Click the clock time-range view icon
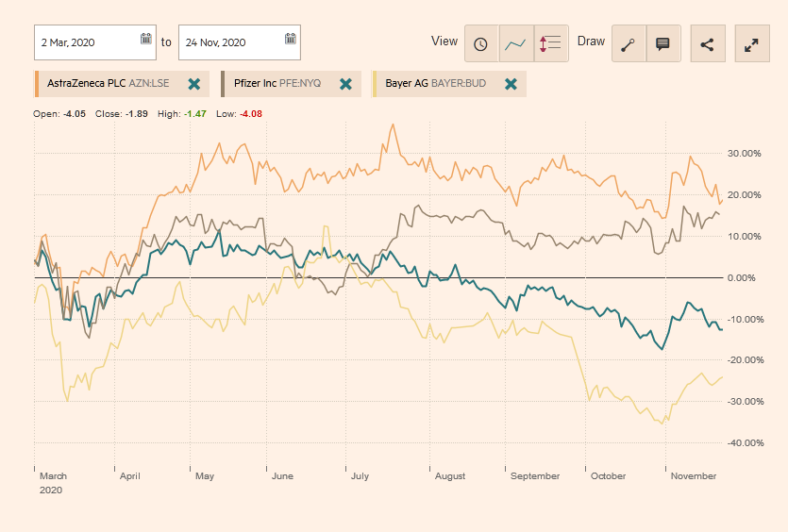 tap(481, 43)
